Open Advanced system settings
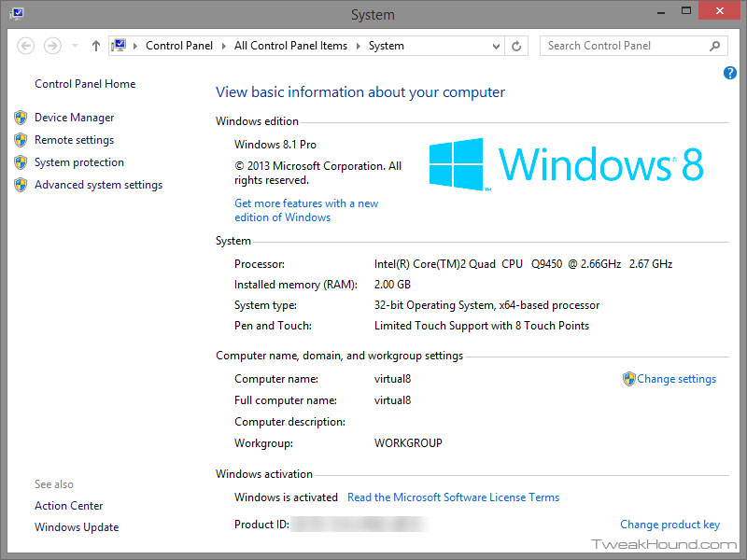Screen dimensions: 747x560 point(99,185)
